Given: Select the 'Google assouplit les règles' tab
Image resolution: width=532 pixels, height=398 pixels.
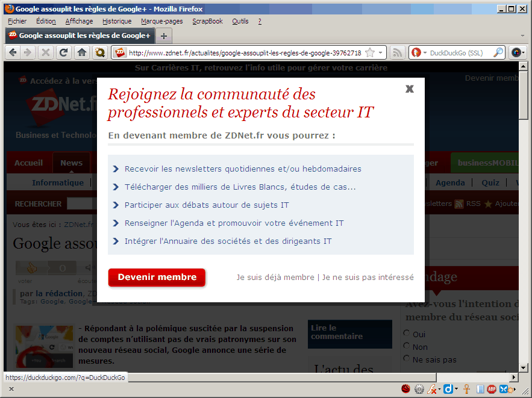Looking at the screenshot, I should click(x=80, y=36).
